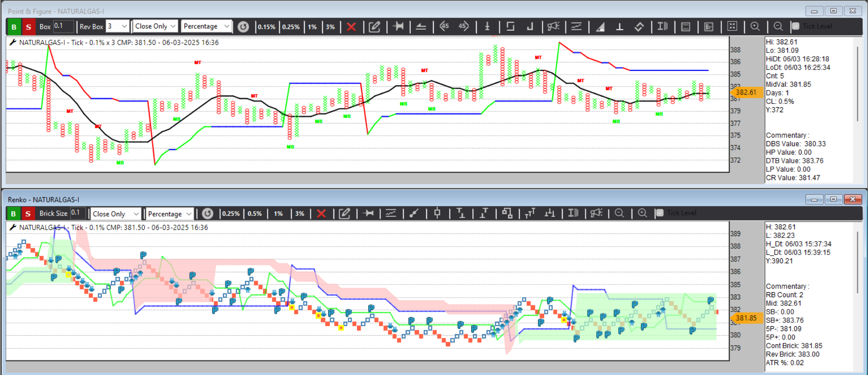Select 0.25% box preset in Point & Figure
This screenshot has height=375, width=868.
291,27
